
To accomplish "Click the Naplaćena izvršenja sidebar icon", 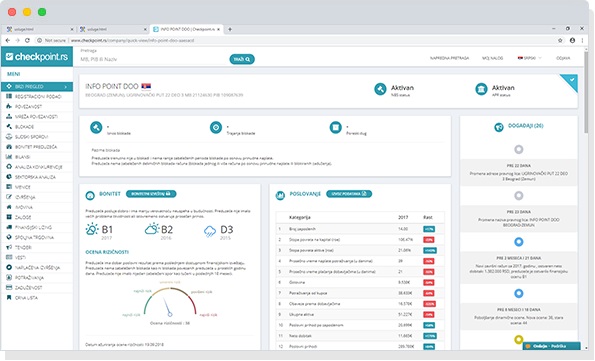I will point(9,268).
